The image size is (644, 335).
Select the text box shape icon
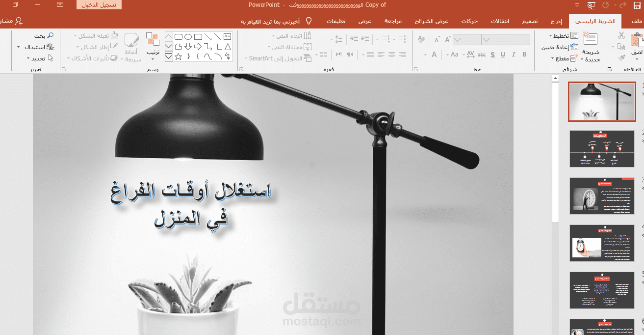pos(227,36)
